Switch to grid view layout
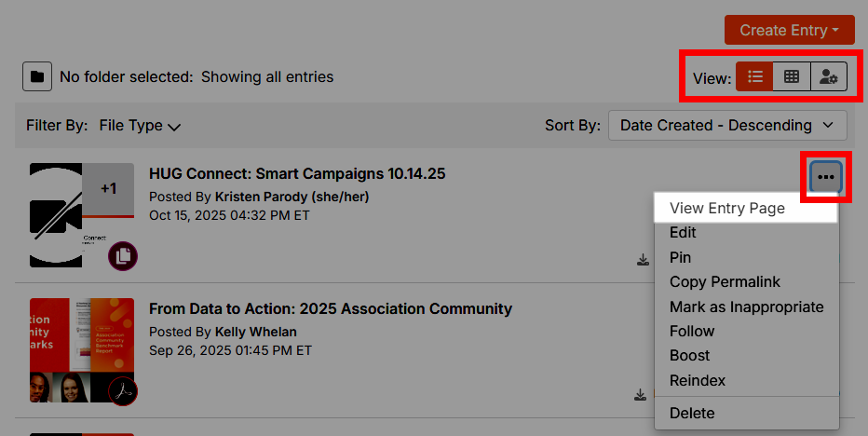Viewport: 868px width, 436px height. click(792, 77)
